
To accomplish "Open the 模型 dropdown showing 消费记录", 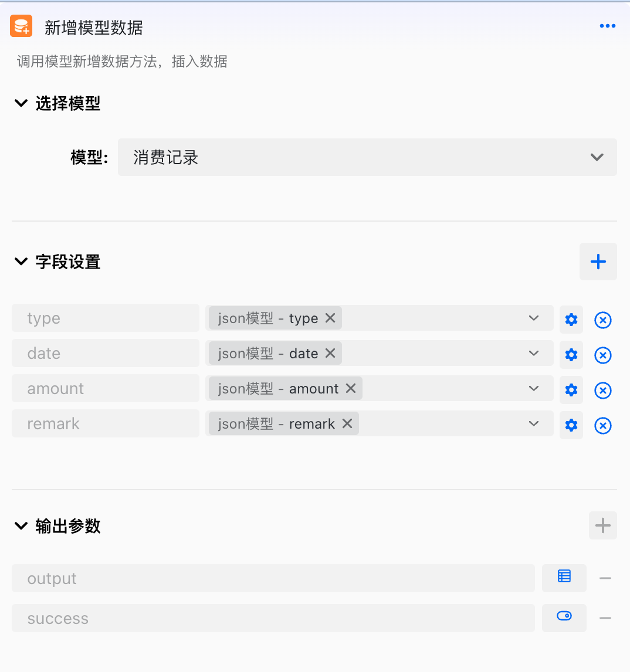I will click(367, 157).
